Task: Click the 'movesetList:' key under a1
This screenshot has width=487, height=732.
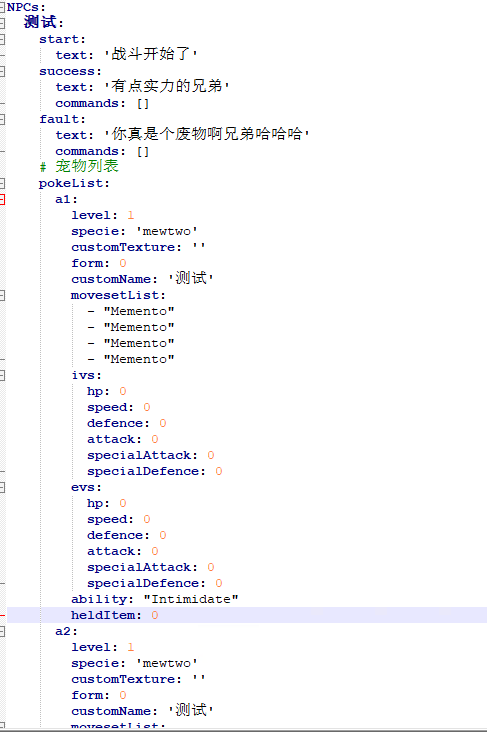Action: (118, 295)
